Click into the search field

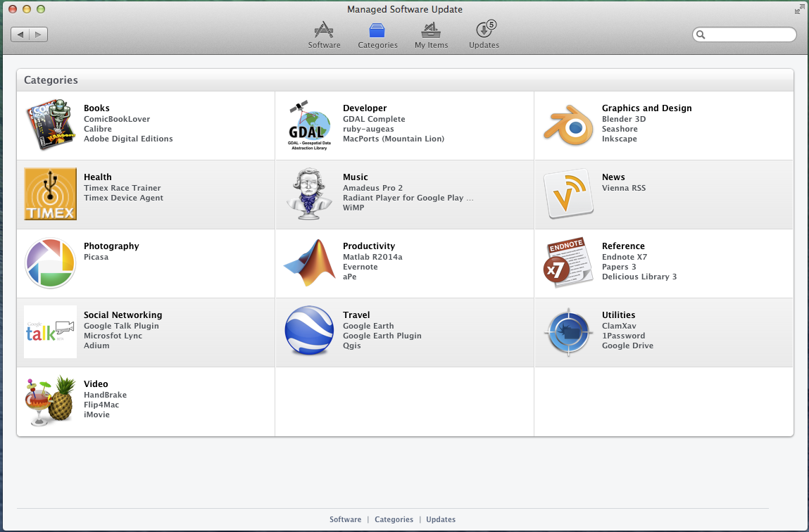point(748,34)
